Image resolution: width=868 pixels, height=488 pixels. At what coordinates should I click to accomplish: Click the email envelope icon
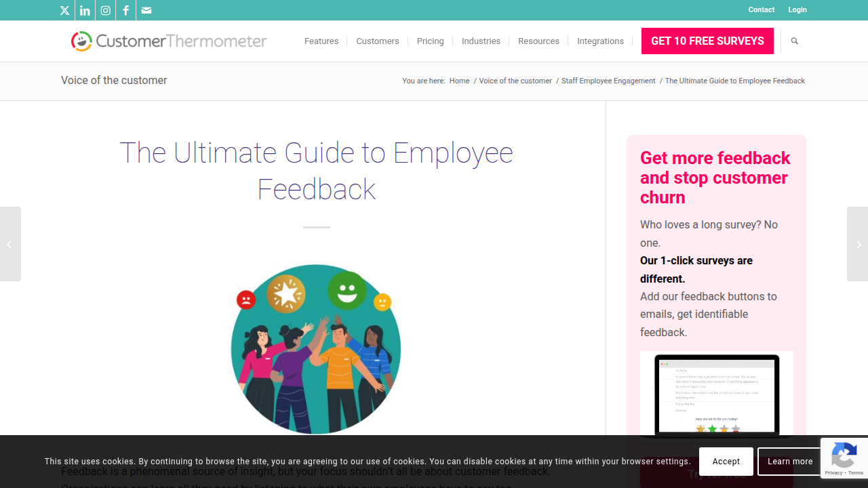pos(146,10)
